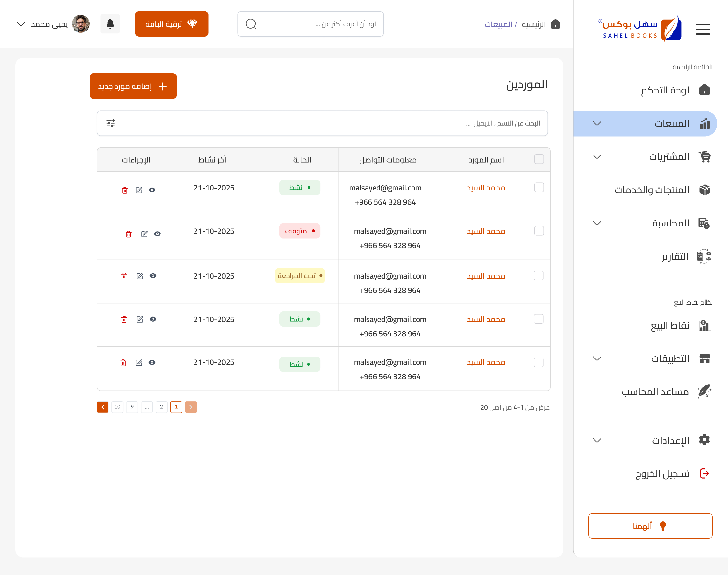Expand the التطبيقات menu chevron
This screenshot has height=575, width=728.
[597, 358]
